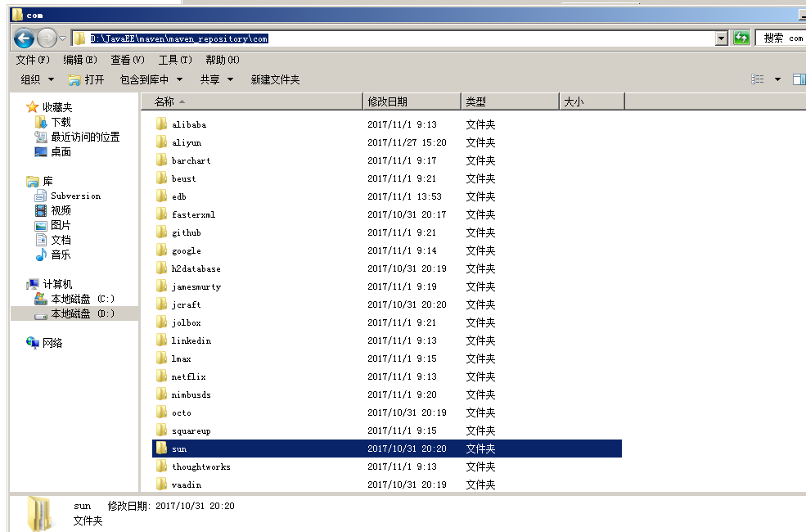Open the 编辑(E) menu

click(x=79, y=60)
